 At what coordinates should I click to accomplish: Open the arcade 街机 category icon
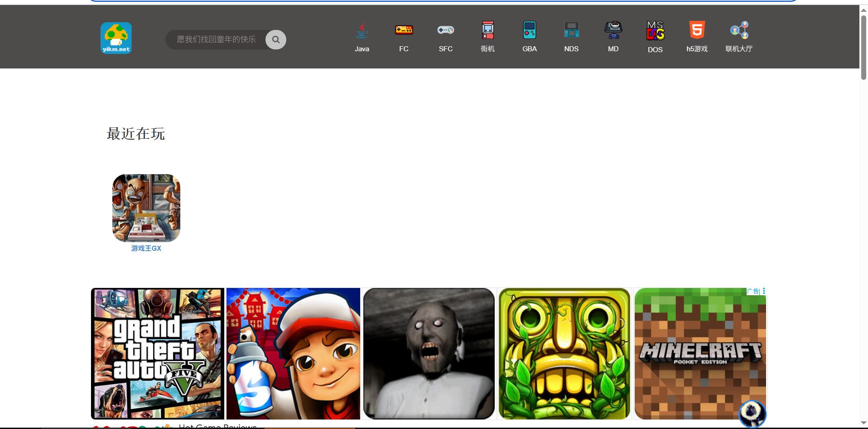tap(487, 30)
